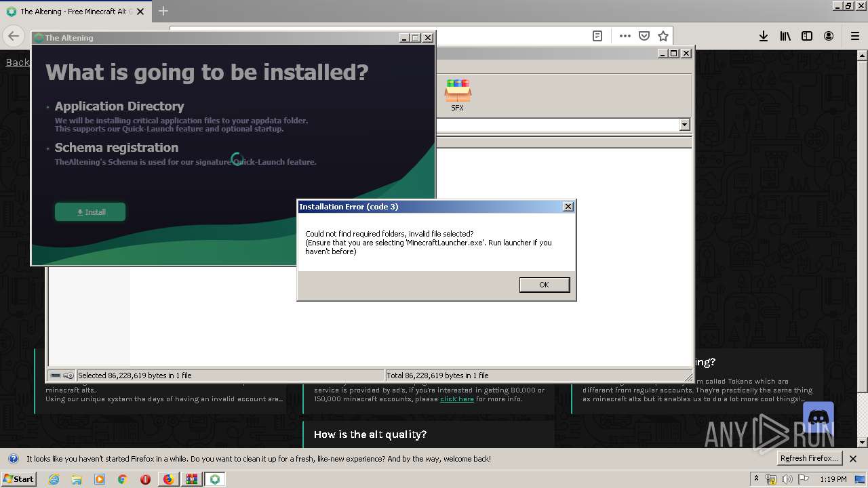Open the 'click here' link
Image resolution: width=868 pixels, height=488 pixels.
457,399
